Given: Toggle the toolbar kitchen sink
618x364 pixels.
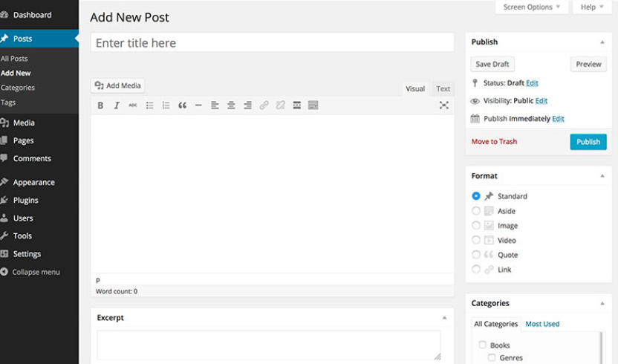Looking at the screenshot, I should pos(313,105).
